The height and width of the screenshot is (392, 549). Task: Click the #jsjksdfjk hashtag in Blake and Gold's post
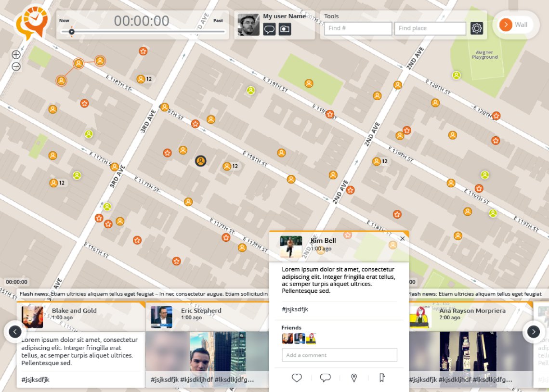coord(35,379)
